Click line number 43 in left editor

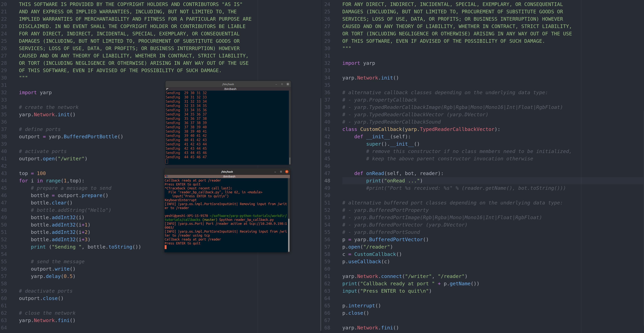[4, 173]
